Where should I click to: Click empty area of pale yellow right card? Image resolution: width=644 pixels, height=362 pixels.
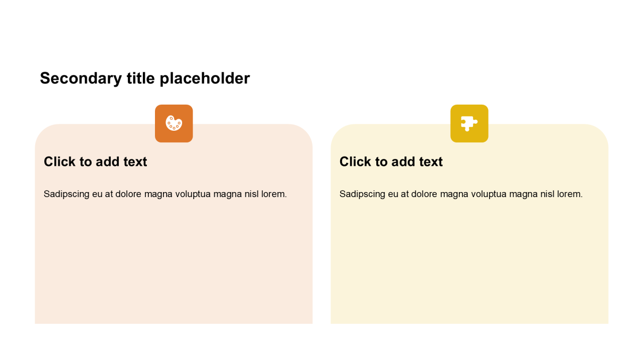click(469, 266)
